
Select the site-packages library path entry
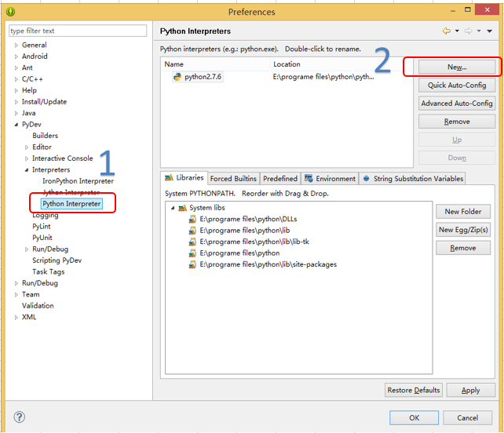point(268,264)
